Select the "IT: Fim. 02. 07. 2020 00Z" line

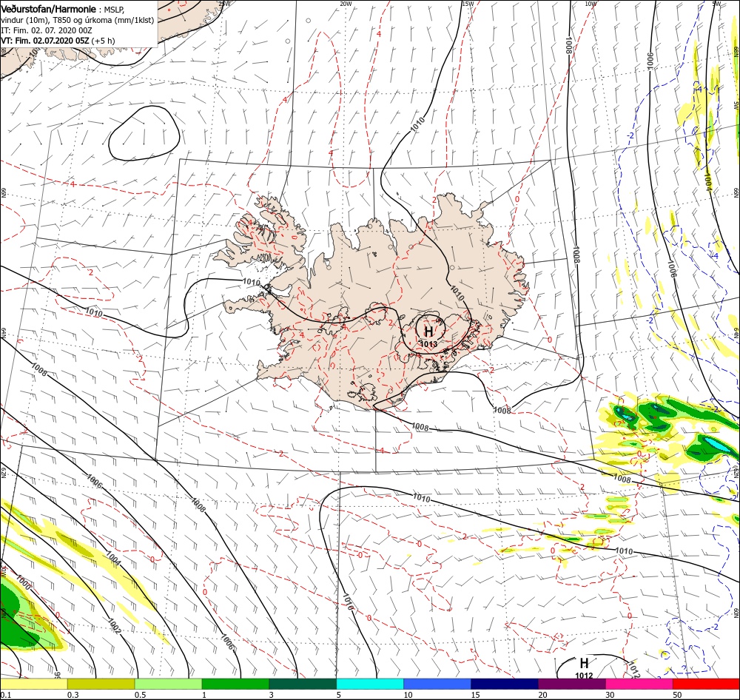(x=46, y=30)
